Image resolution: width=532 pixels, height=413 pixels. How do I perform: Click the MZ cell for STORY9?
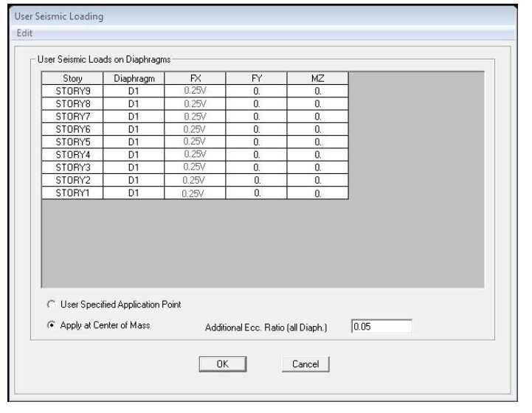point(318,91)
